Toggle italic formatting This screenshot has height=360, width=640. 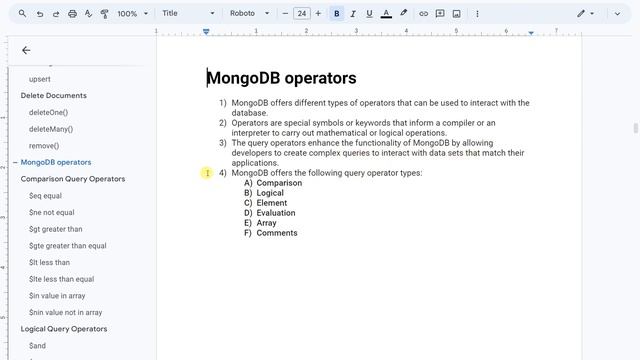[353, 14]
